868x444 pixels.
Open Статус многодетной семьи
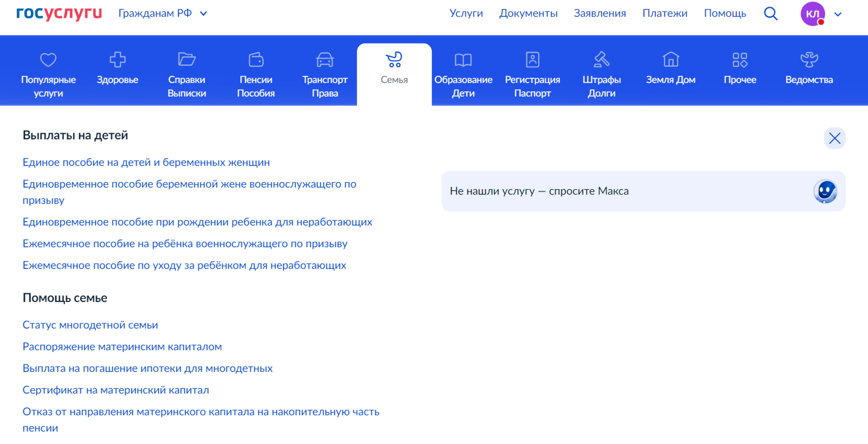[90, 325]
